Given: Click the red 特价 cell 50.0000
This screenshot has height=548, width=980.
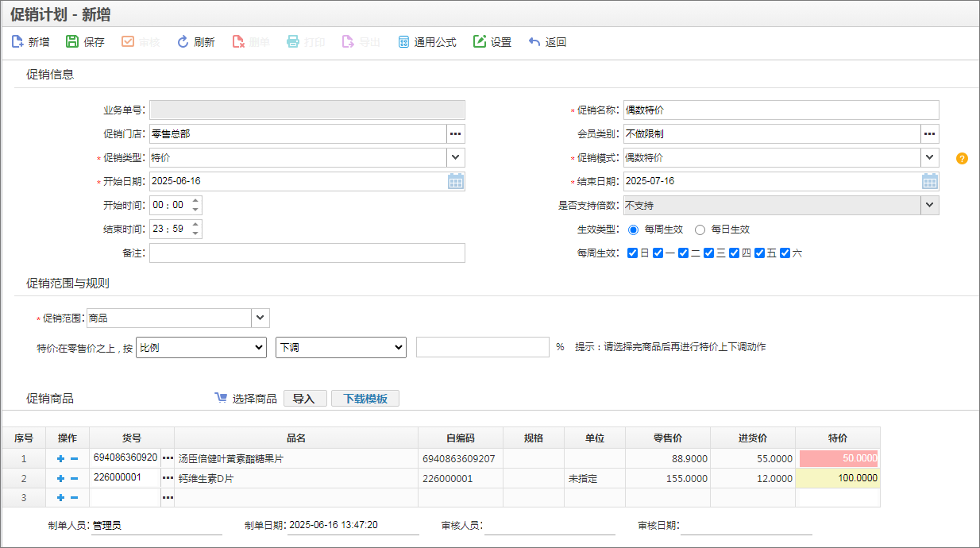Looking at the screenshot, I should click(x=838, y=458).
